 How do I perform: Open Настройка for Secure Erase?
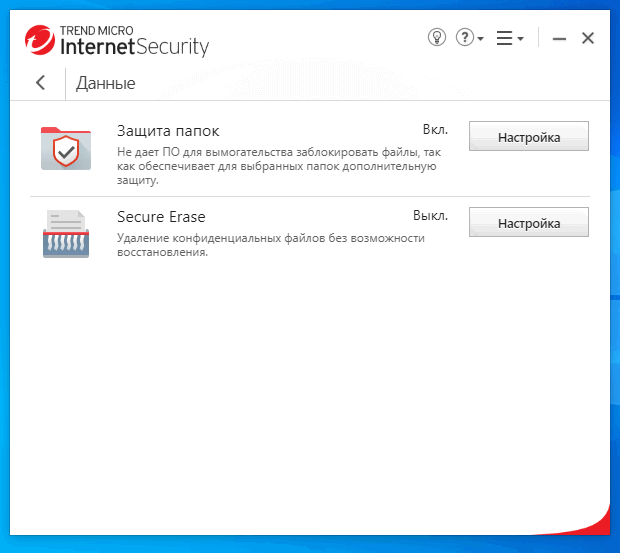click(x=528, y=223)
